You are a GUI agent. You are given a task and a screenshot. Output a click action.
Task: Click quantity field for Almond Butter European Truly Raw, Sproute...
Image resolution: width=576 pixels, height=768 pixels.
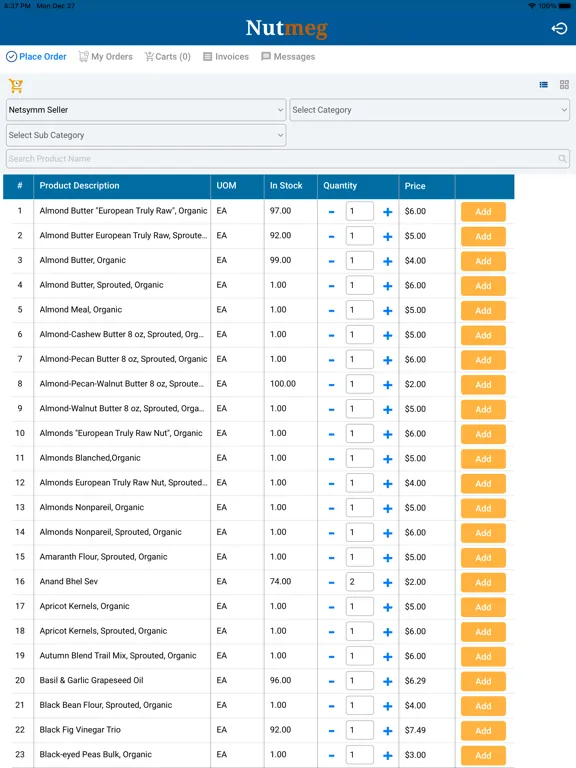(360, 236)
